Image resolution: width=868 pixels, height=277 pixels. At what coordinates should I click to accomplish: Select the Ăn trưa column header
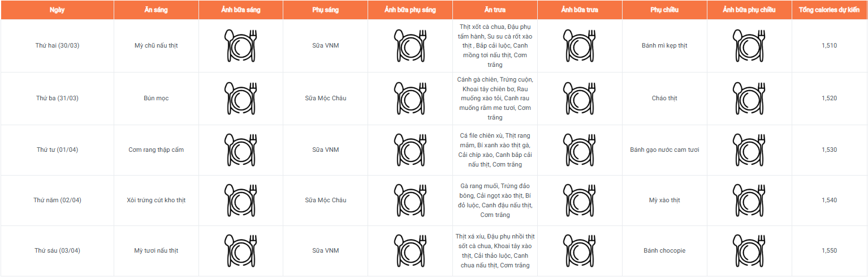click(495, 10)
